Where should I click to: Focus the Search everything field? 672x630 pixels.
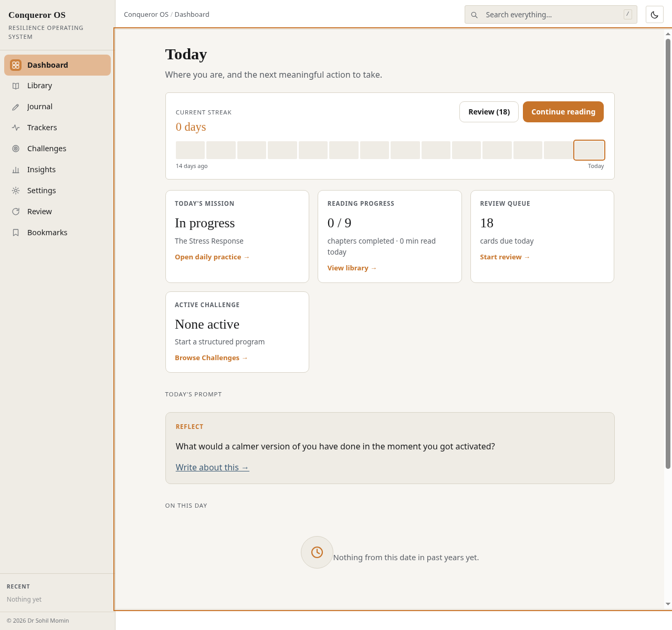click(551, 15)
